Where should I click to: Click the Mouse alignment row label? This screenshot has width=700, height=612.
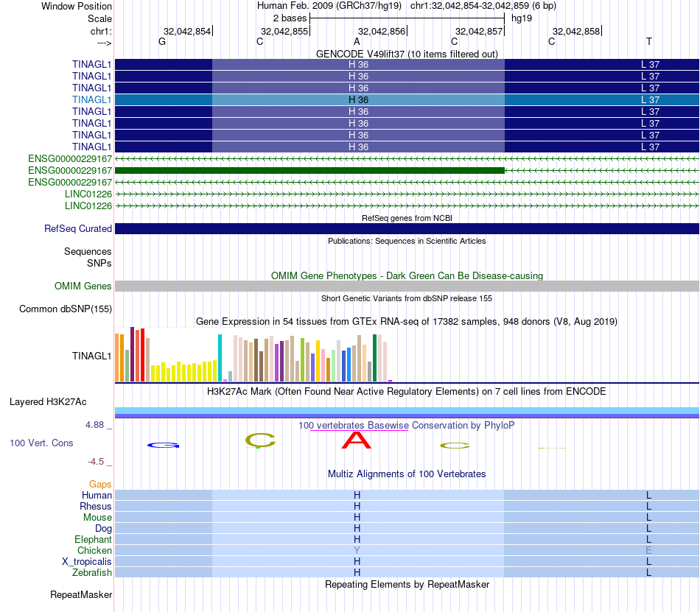(97, 518)
